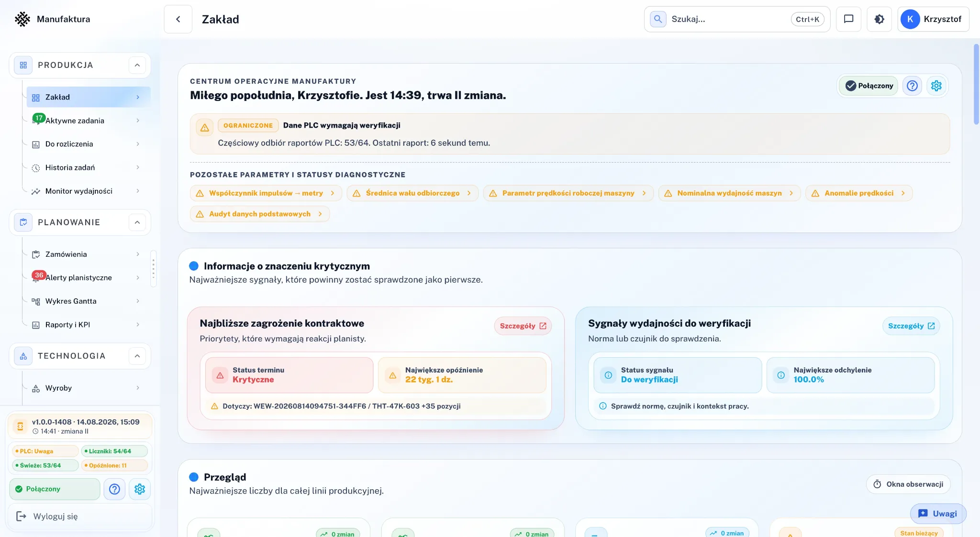Open Średnica wału odbiorczego parameter
The image size is (980, 537).
[x=412, y=193]
